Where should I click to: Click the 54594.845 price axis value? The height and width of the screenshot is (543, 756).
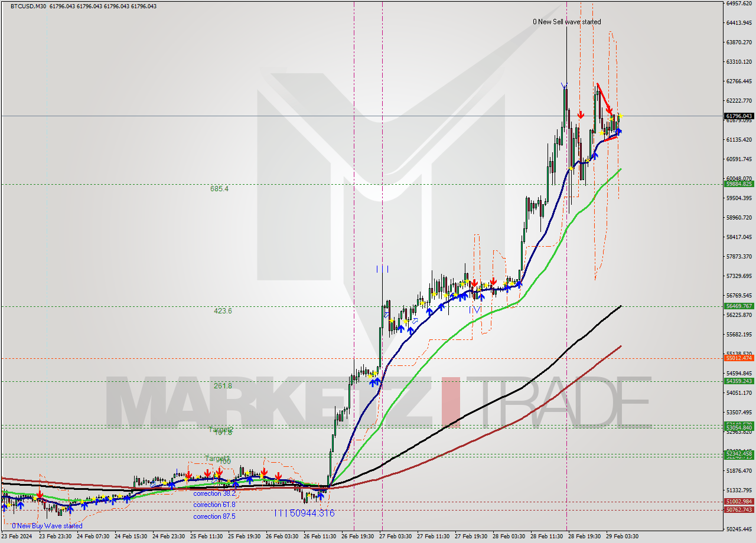coord(739,374)
